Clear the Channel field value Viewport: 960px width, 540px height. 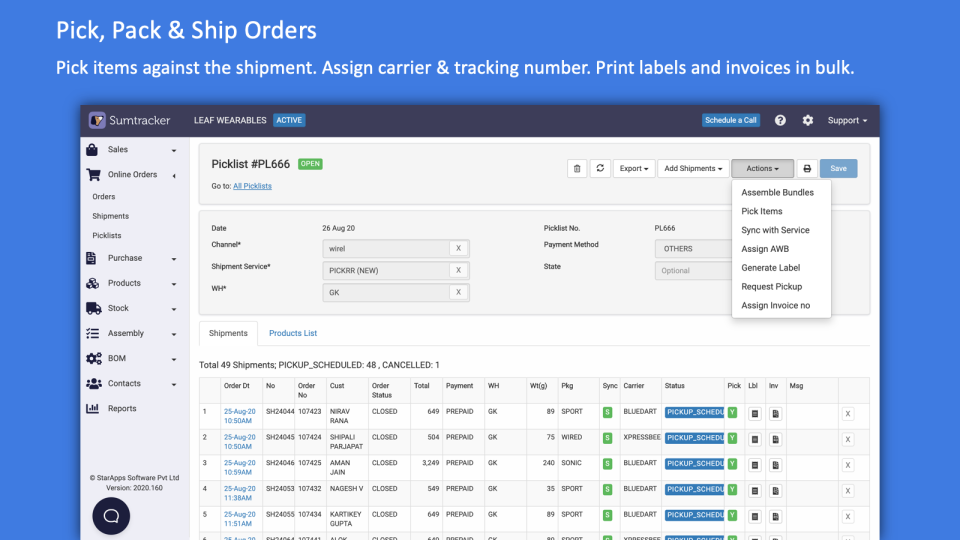458,249
